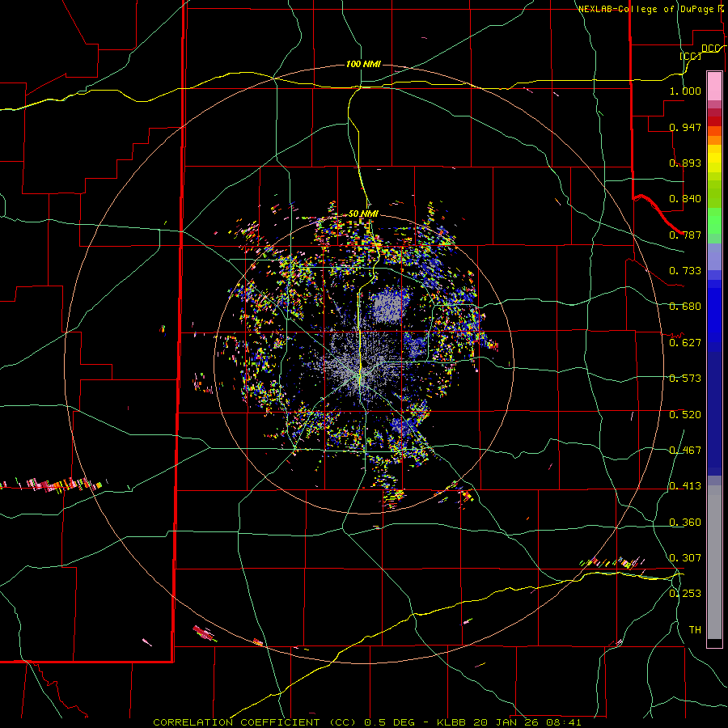Click the 0.733 scale value
This screenshot has height=728, width=728.
[x=685, y=271]
